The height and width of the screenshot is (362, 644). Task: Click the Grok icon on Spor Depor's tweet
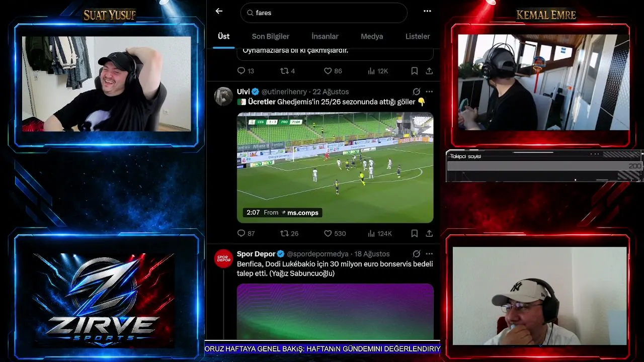pyautogui.click(x=417, y=254)
